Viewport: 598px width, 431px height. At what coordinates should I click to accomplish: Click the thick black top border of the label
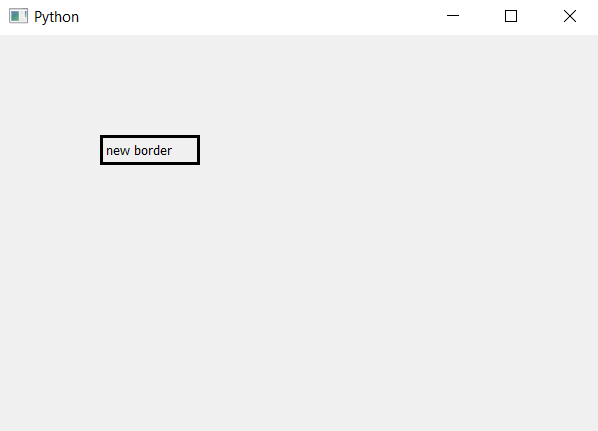[x=150, y=137]
